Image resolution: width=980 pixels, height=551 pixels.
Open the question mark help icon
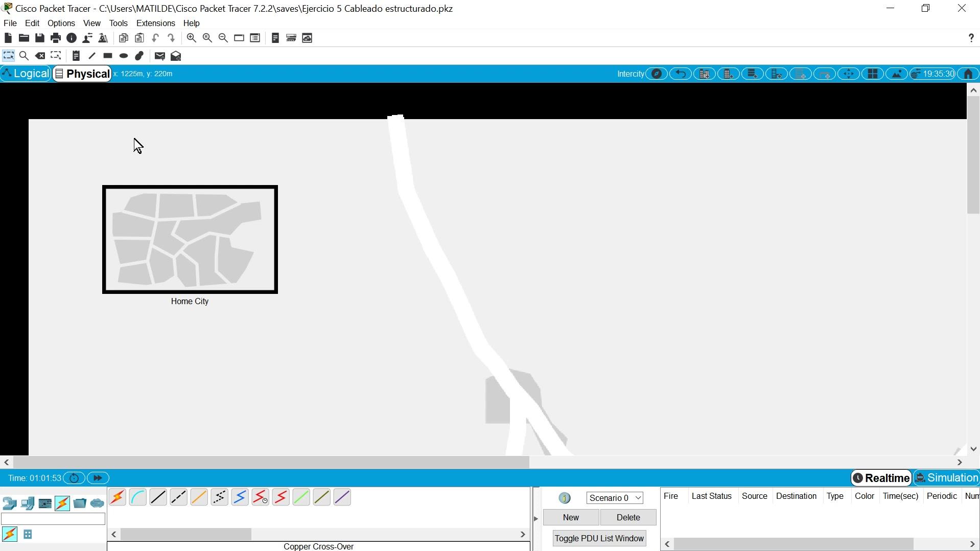971,38
